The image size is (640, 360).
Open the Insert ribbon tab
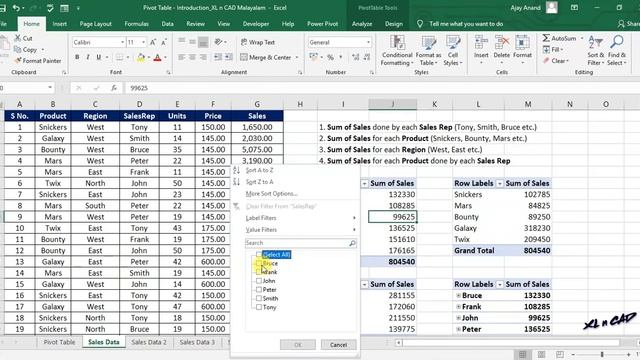point(60,24)
